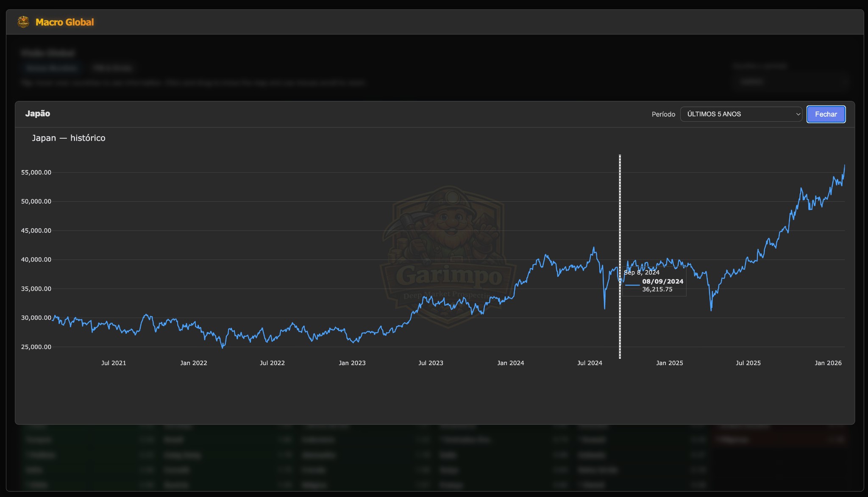Screen dimensions: 868x497
Task: Click the Jan 2024 x-axis label
Action: tap(510, 363)
